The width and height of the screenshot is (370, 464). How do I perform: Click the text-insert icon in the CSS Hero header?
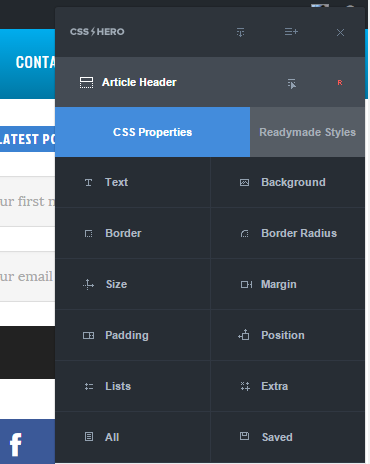pyautogui.click(x=240, y=32)
